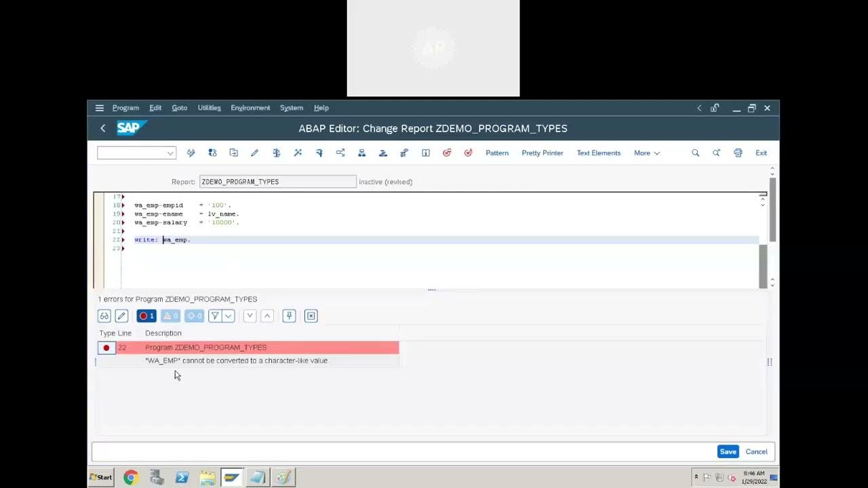
Task: Click the WA_EMP cannot be converted message
Action: [x=236, y=361]
